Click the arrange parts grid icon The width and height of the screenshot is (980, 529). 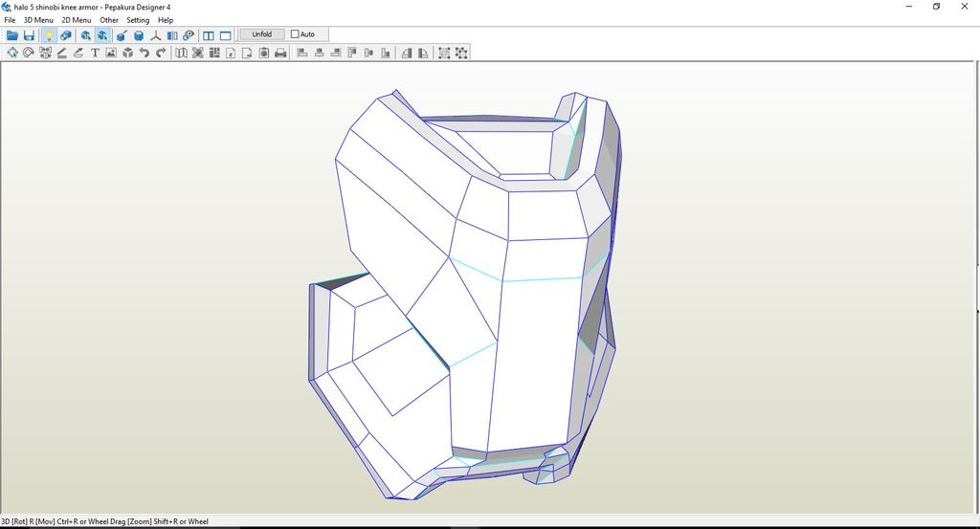[x=214, y=53]
